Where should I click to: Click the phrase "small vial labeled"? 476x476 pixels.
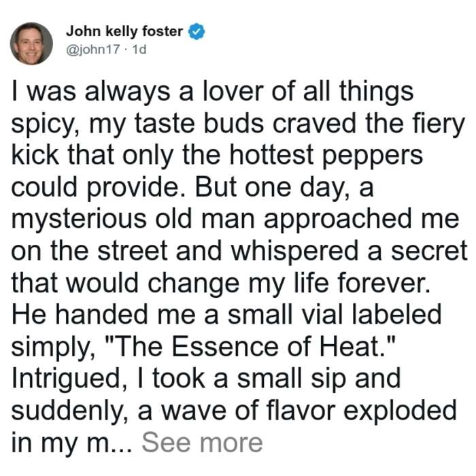coord(335,315)
